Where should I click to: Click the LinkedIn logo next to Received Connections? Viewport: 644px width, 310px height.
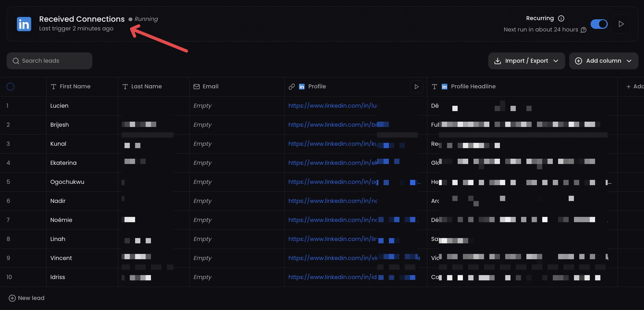pos(24,24)
